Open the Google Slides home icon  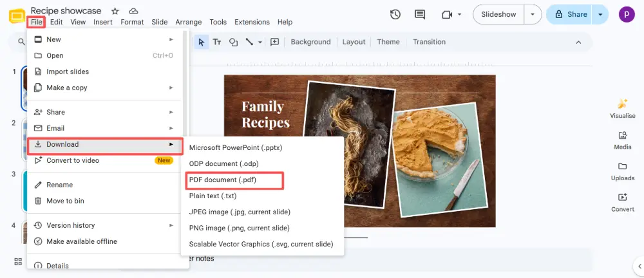[x=17, y=17]
